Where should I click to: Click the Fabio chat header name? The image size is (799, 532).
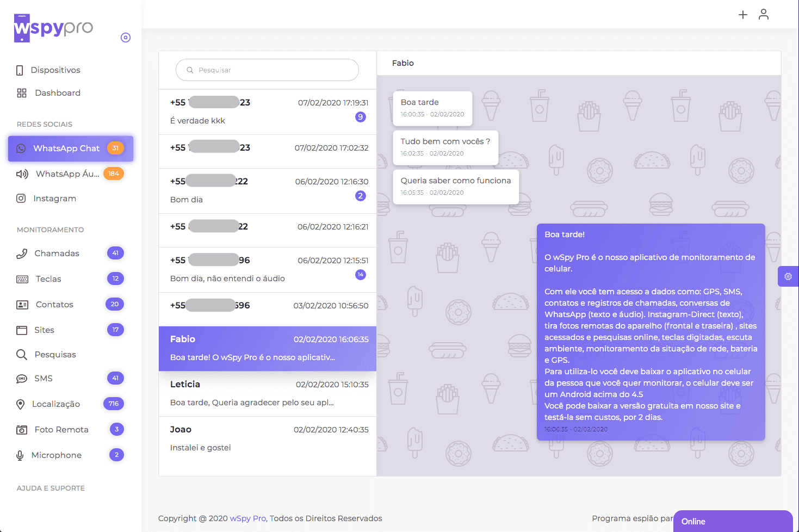(x=403, y=63)
